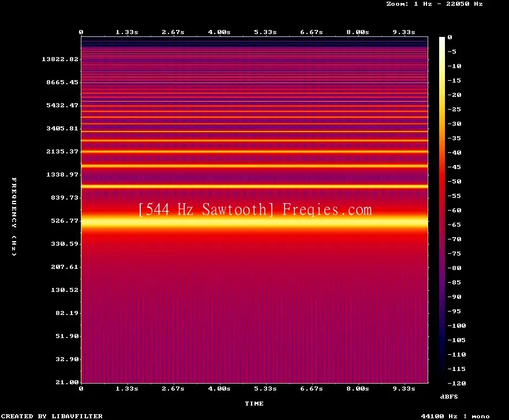The height and width of the screenshot is (420, 509).
Task: Click the "44100 Hz : mono" footer text
Action: click(x=455, y=416)
